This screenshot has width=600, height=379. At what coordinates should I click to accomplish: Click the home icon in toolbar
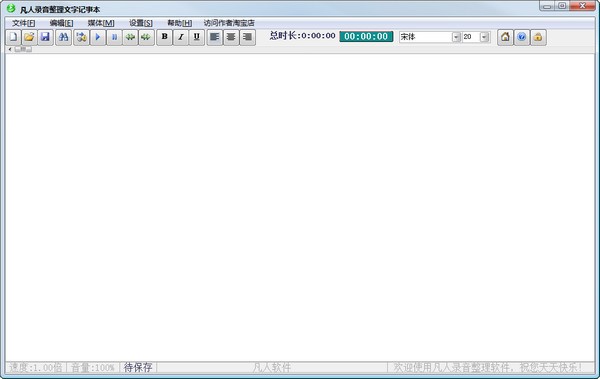click(x=505, y=37)
